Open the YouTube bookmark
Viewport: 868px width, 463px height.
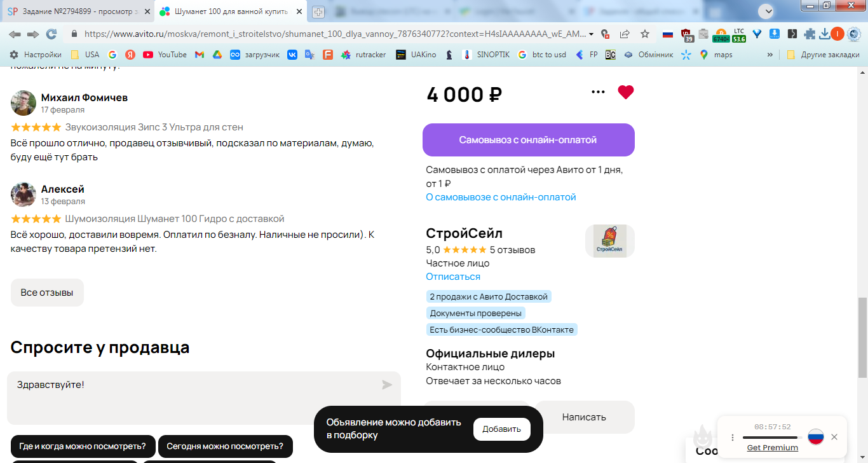[165, 55]
